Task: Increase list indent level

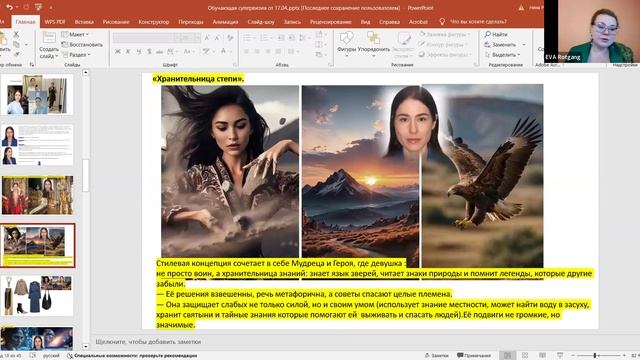Action: pyautogui.click(x=291, y=38)
